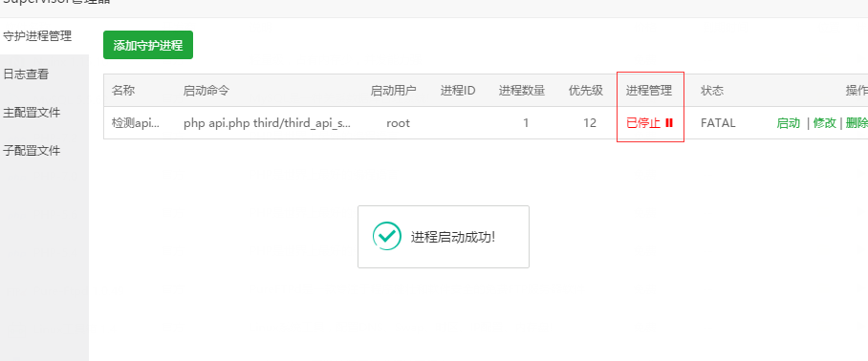Click the 优先级 column header

click(586, 91)
